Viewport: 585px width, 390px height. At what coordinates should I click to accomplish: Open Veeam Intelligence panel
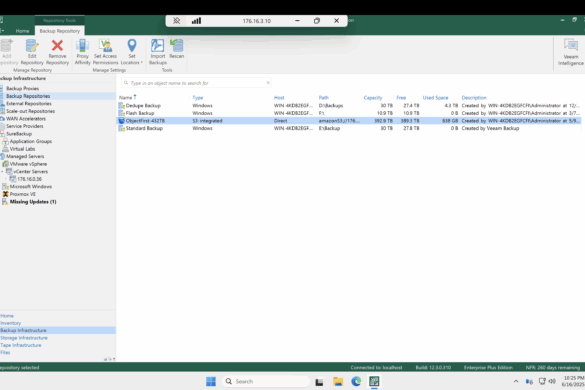tap(571, 52)
